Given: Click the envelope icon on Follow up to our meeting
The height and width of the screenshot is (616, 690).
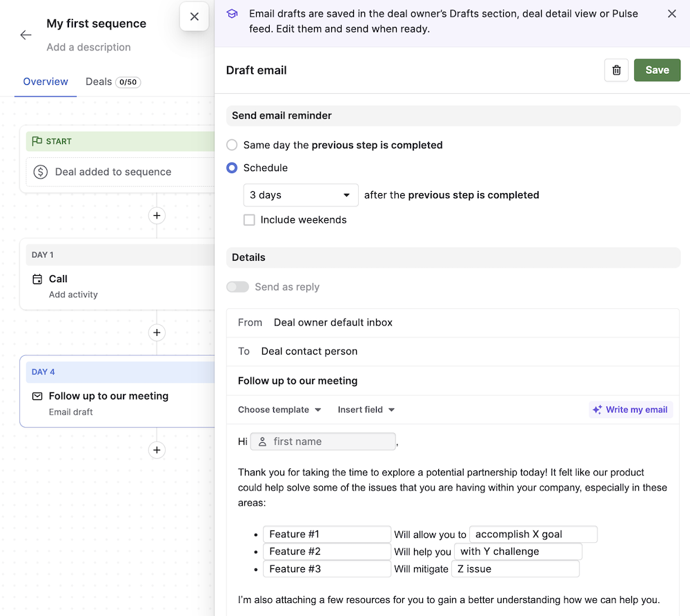Looking at the screenshot, I should [x=37, y=396].
